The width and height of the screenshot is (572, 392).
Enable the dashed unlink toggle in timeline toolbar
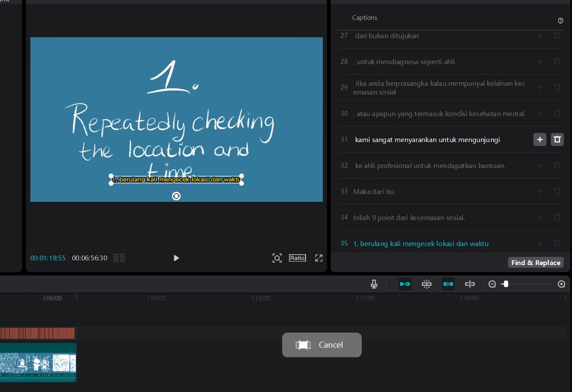coord(427,284)
